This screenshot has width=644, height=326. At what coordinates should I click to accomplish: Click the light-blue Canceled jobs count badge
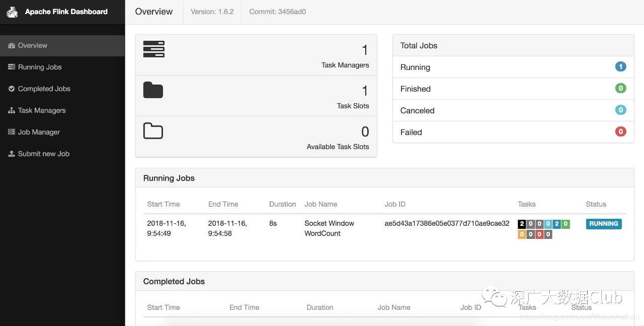pyautogui.click(x=620, y=110)
